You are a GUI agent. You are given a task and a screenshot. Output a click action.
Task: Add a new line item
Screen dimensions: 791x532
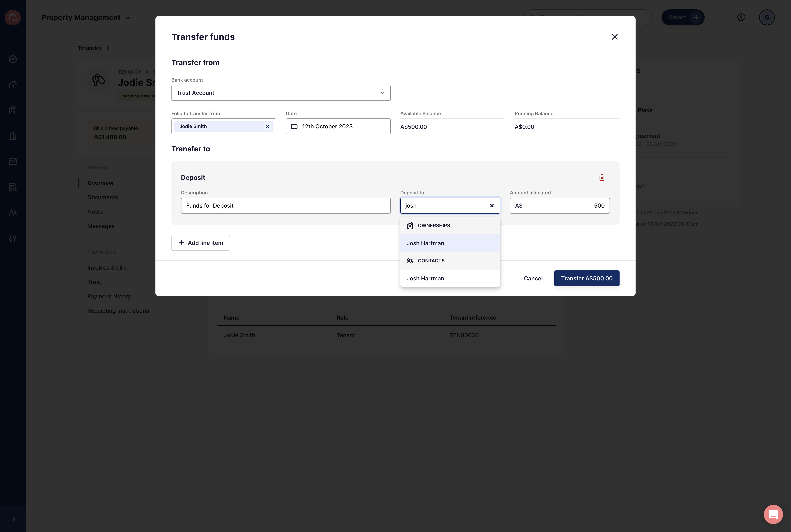tap(200, 243)
